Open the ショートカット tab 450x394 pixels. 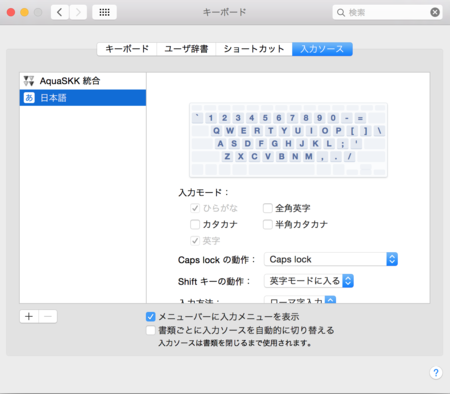coord(254,49)
